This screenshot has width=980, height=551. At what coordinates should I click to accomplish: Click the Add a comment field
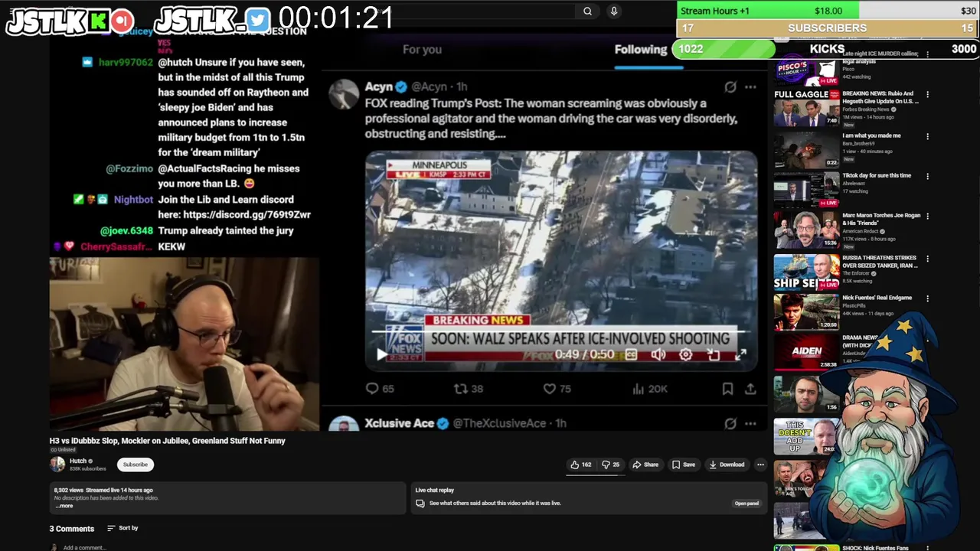point(84,548)
